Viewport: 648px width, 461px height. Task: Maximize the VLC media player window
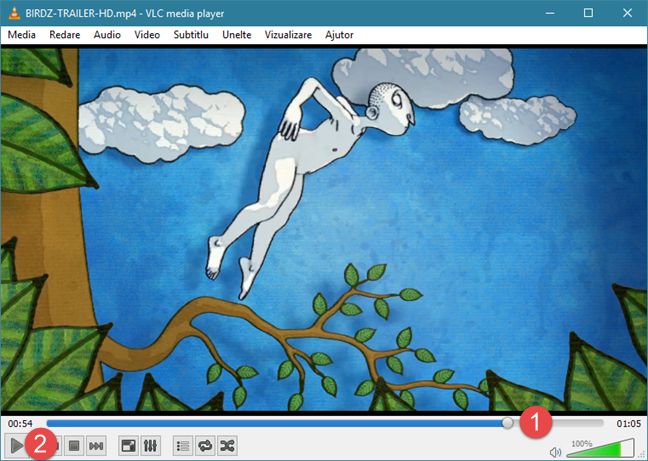[x=588, y=13]
